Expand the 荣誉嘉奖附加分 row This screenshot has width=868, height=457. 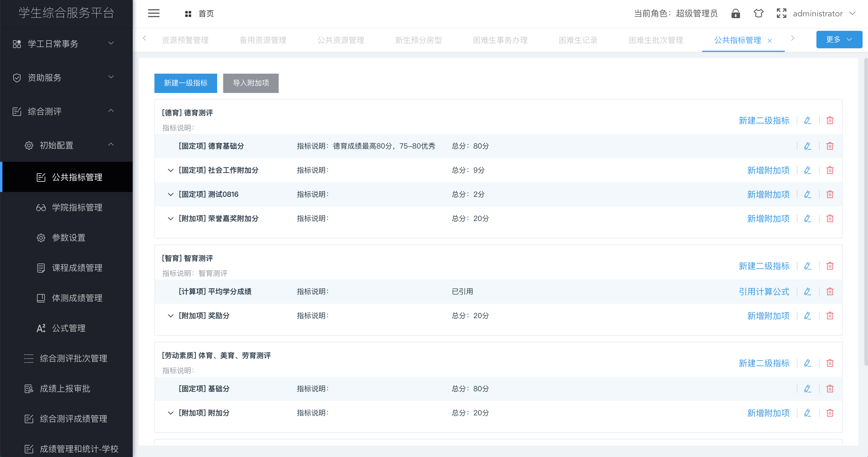point(170,219)
